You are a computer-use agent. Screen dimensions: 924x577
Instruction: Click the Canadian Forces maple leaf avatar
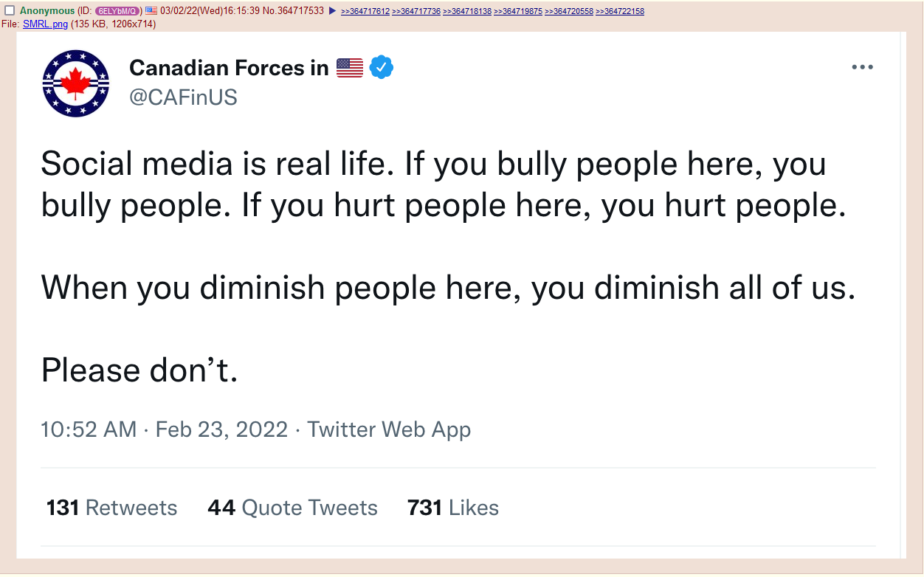coord(76,83)
